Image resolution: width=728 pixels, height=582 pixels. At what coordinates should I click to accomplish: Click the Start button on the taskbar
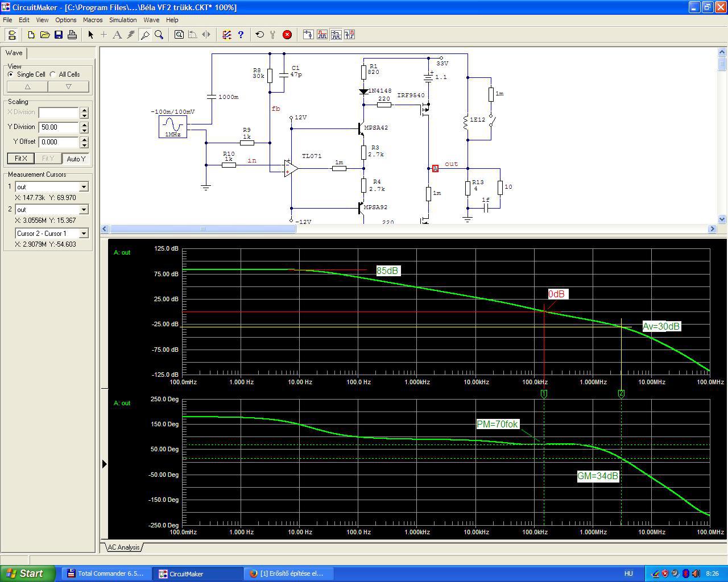click(27, 573)
